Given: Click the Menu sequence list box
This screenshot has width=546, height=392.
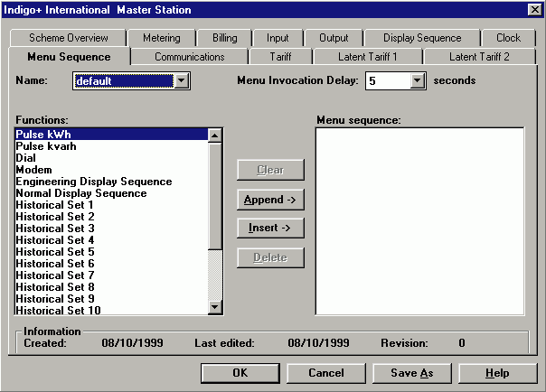Looking at the screenshot, I should point(419,220).
